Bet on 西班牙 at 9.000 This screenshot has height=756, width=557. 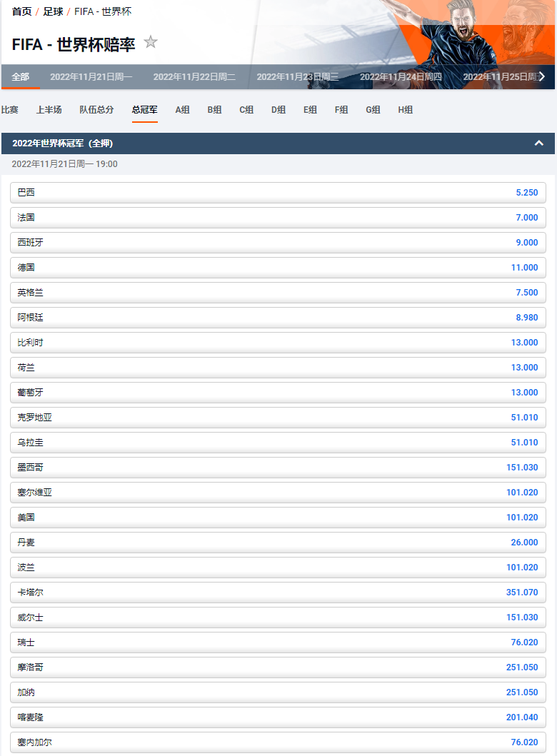click(278, 243)
